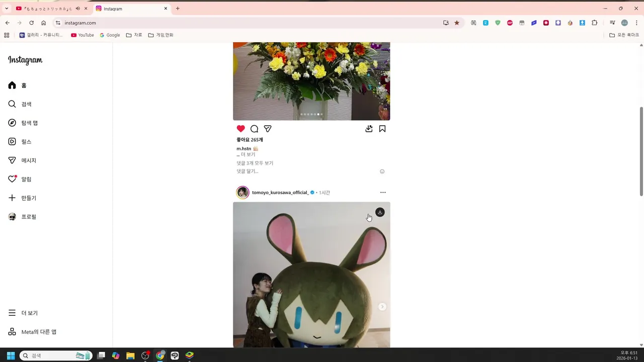Open the Extensions puzzle menu
The width and height of the screenshot is (644, 362).
[x=594, y=23]
